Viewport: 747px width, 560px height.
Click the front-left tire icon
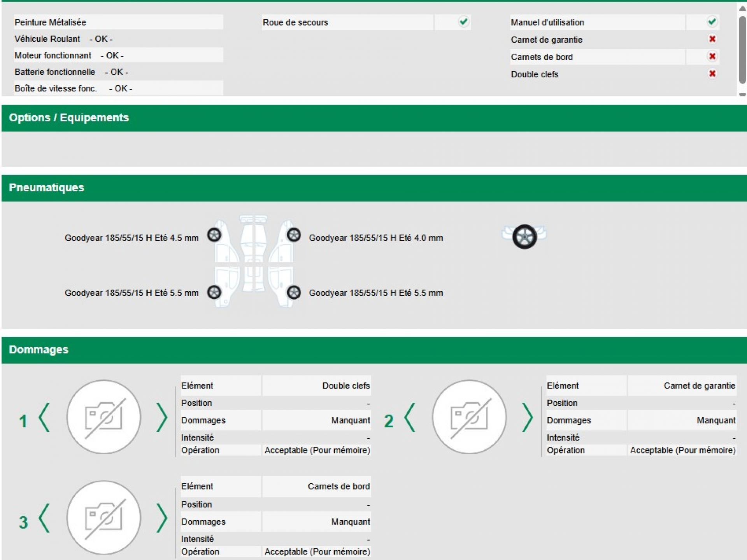pyautogui.click(x=214, y=234)
